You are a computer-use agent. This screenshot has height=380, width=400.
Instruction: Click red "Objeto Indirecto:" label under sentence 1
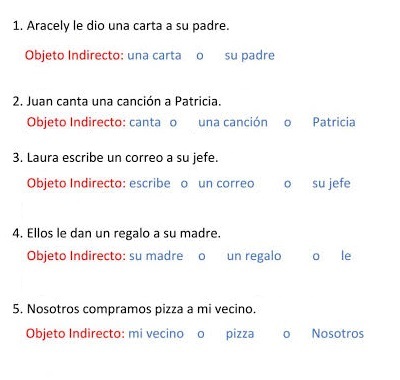[74, 56]
